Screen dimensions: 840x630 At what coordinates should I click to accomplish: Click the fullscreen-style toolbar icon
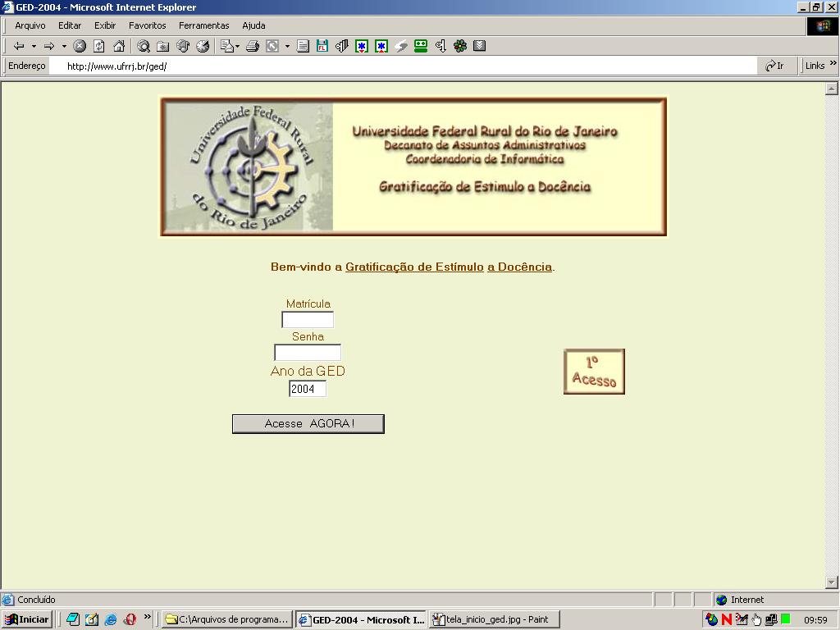click(272, 46)
